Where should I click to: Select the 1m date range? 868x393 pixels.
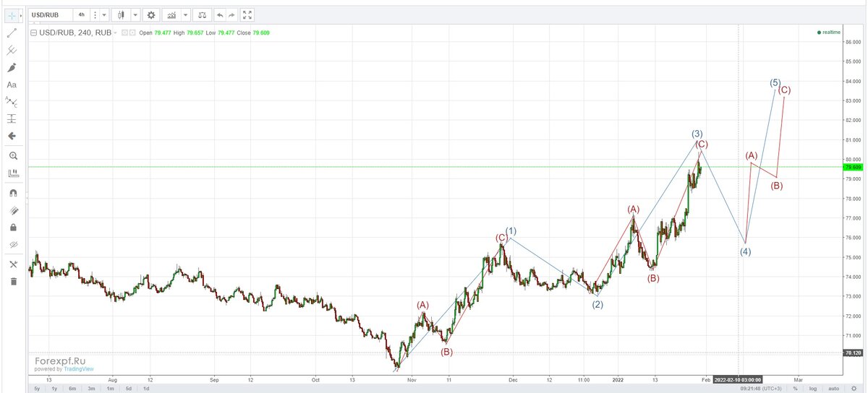pyautogui.click(x=110, y=389)
